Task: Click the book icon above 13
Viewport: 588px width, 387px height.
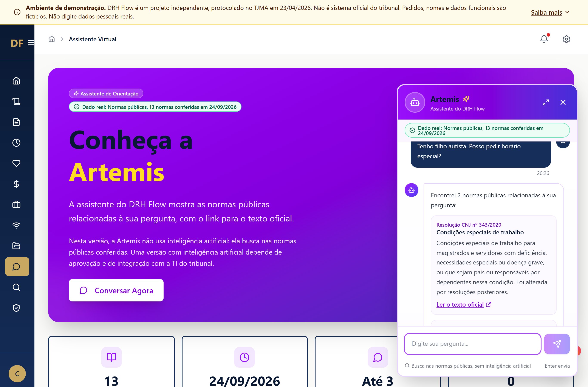Action: tap(111, 357)
